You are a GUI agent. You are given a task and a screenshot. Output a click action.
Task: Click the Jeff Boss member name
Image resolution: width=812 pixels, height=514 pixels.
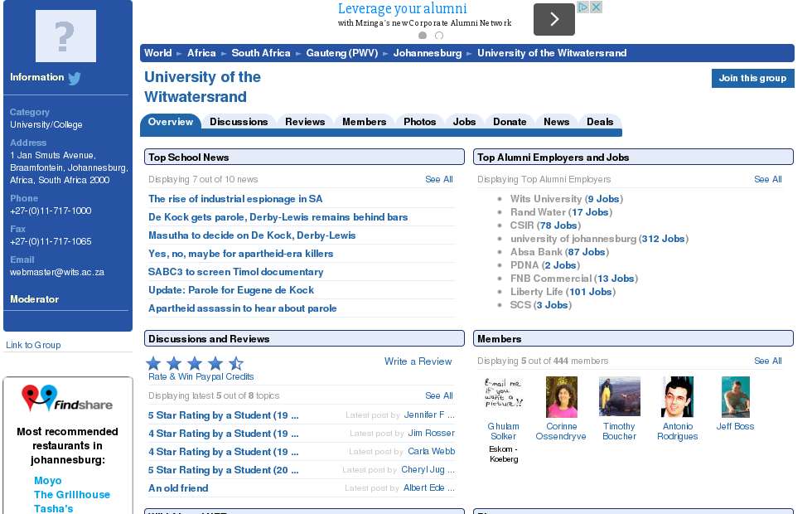click(735, 426)
